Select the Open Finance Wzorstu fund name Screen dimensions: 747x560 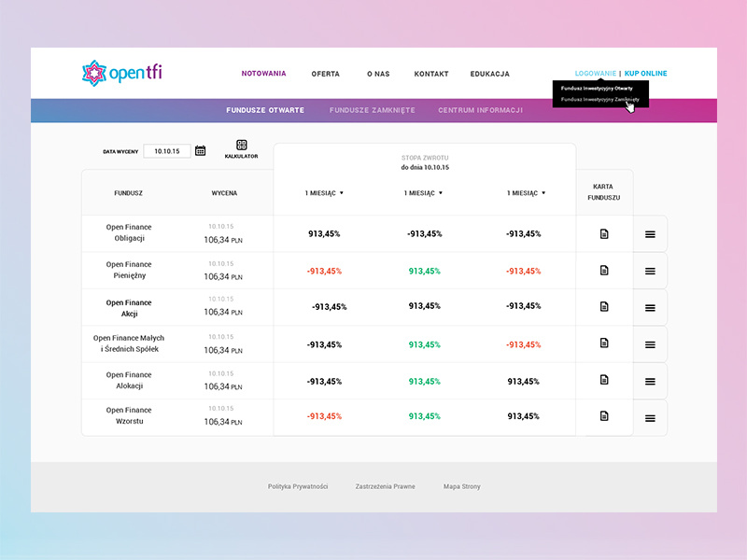pyautogui.click(x=129, y=415)
